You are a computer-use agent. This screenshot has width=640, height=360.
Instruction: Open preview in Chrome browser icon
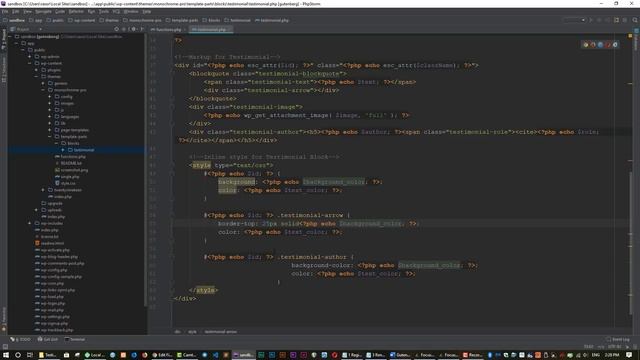(586, 44)
